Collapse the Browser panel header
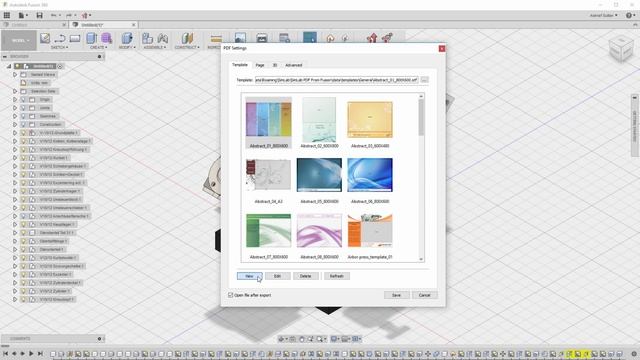 (x=5, y=56)
